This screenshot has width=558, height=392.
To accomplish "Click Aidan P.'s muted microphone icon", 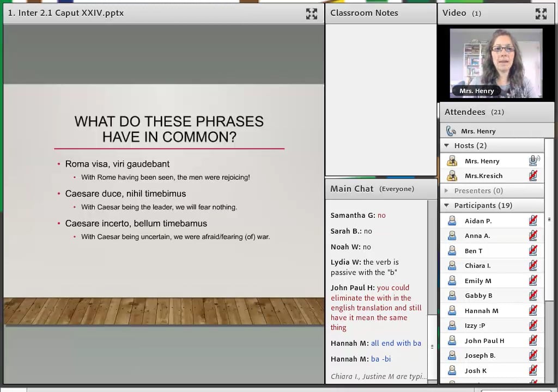I will [x=533, y=220].
